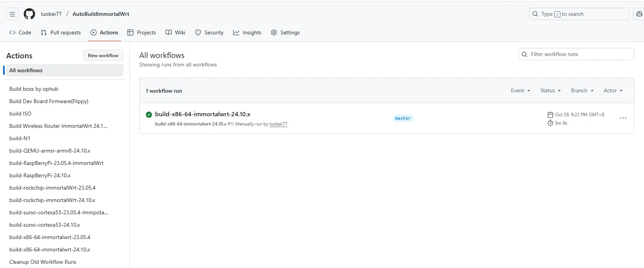Open the Security shield tab
The width and height of the screenshot is (644, 268).
coord(209,33)
